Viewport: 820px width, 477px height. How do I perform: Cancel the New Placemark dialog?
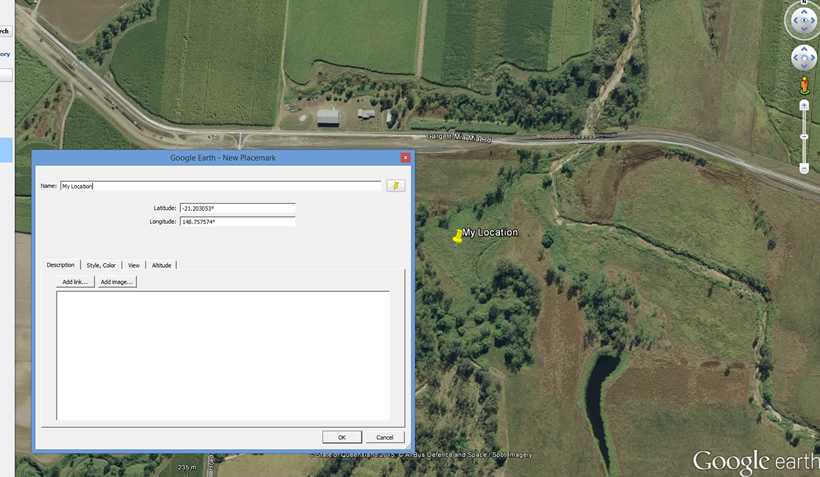tap(384, 437)
